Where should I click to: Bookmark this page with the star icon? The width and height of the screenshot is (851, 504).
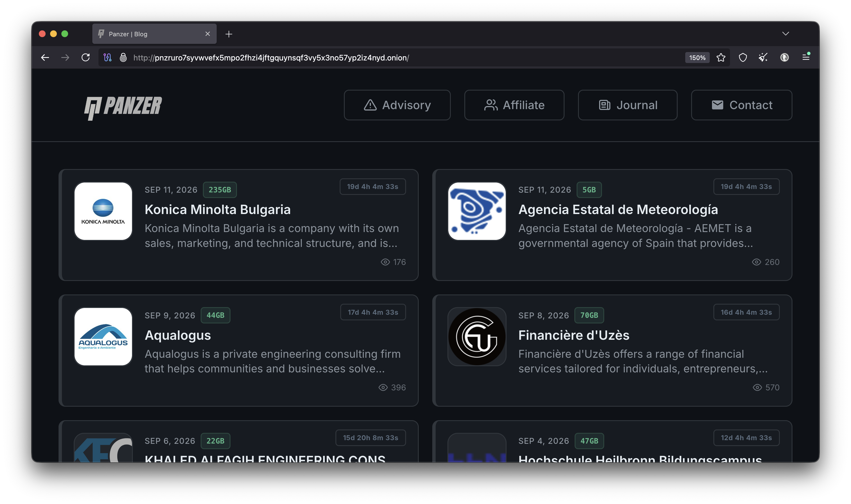721,58
